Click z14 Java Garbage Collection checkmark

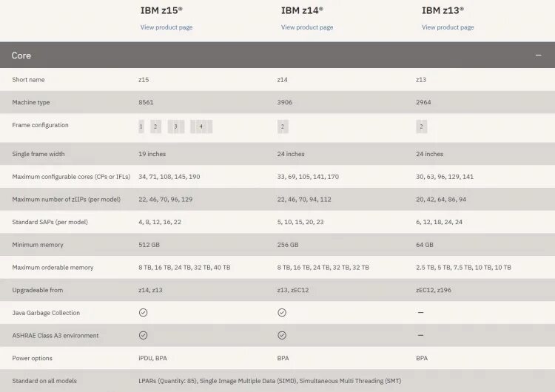[282, 312]
